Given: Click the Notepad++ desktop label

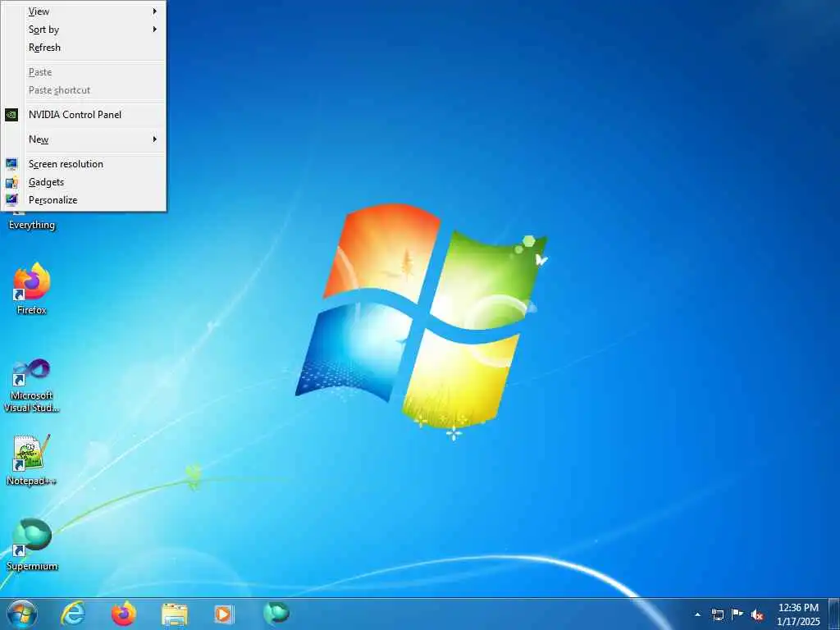Looking at the screenshot, I should click(32, 481).
